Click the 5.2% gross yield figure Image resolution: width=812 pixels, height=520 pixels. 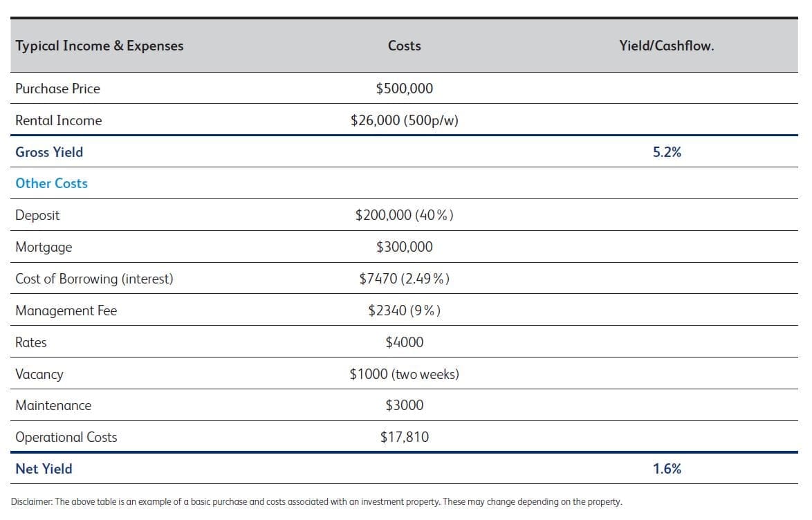(667, 152)
